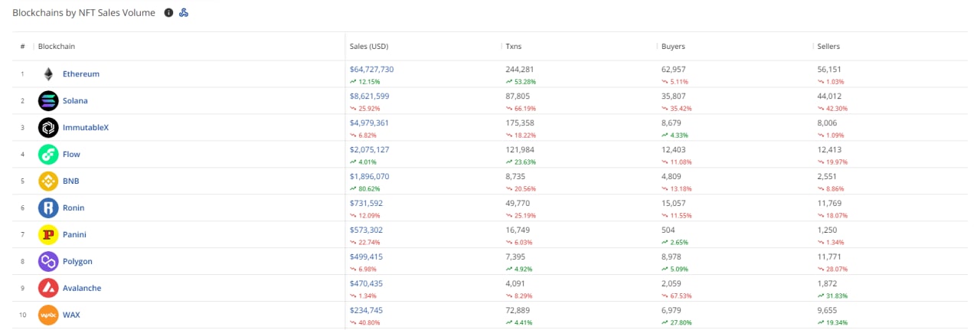Select the Panini buyers count 504

(668, 230)
